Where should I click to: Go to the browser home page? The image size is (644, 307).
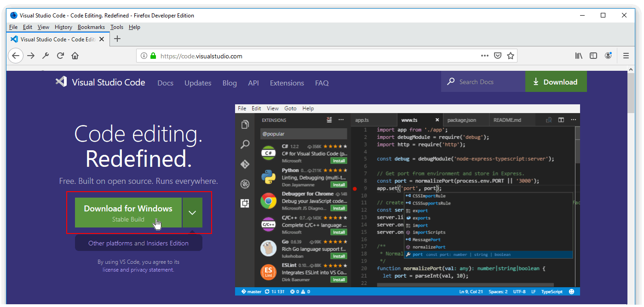[x=75, y=56]
